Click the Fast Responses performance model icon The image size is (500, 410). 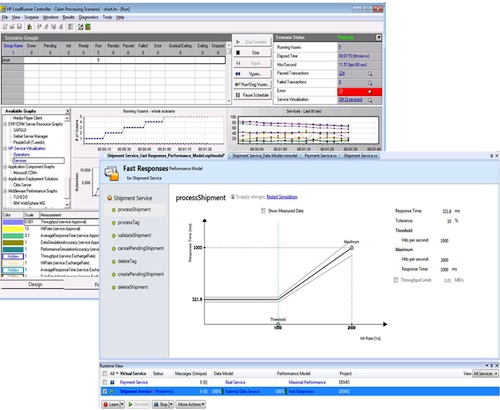click(112, 173)
